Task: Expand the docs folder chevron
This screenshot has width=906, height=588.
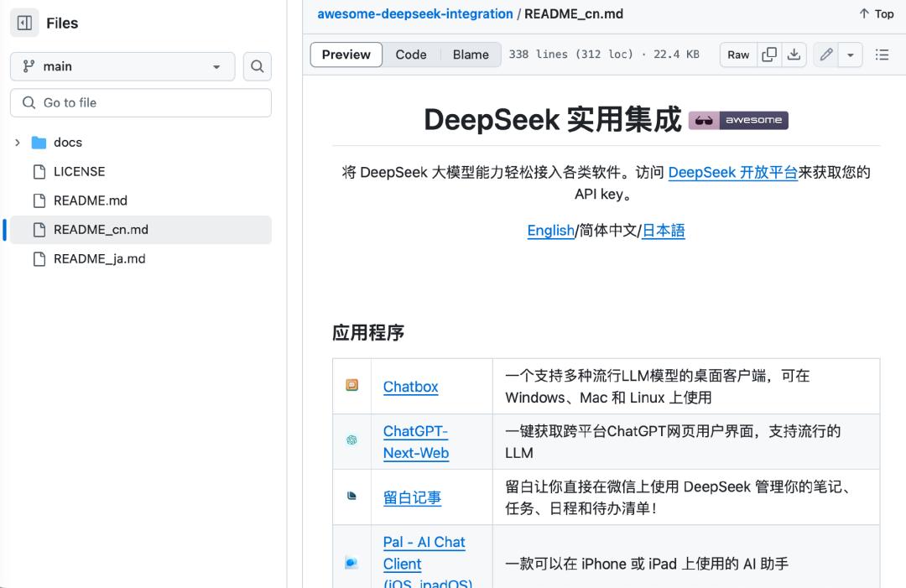Action: click(x=18, y=143)
